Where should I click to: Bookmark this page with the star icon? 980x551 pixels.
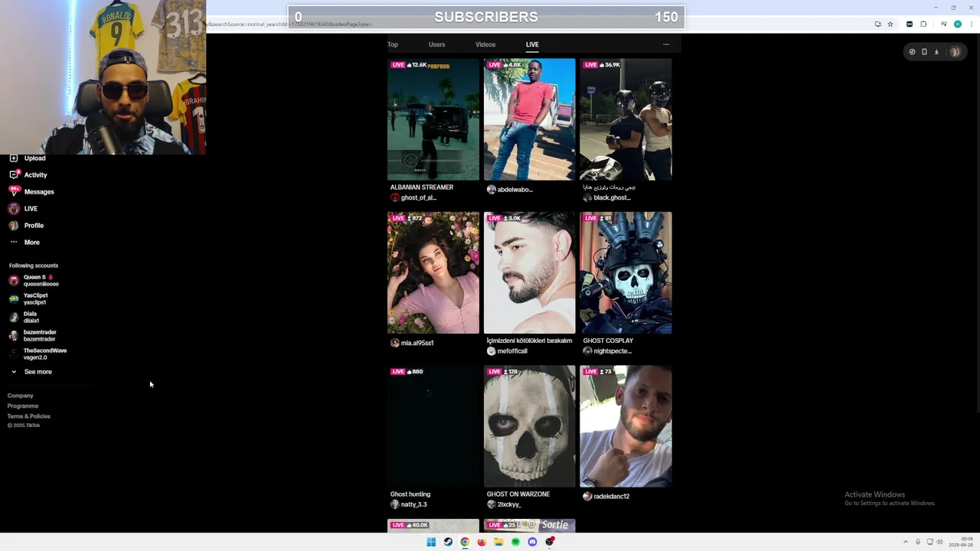pos(890,24)
